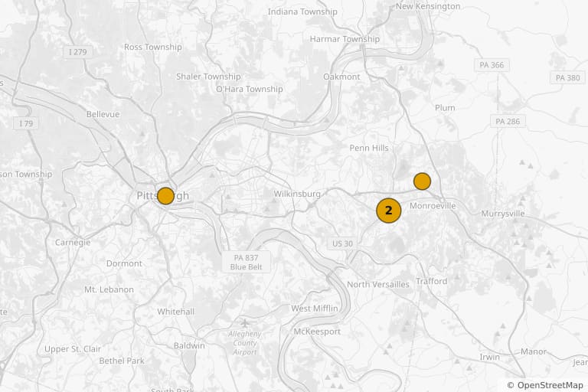The width and height of the screenshot is (588, 392).
Task: Click the PA 286 road shield
Action: pyautogui.click(x=508, y=121)
